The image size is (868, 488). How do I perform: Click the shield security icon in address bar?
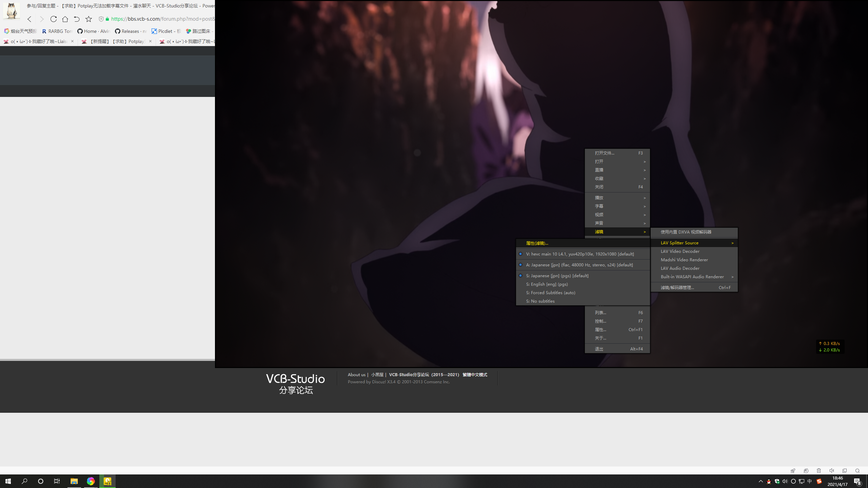point(101,19)
